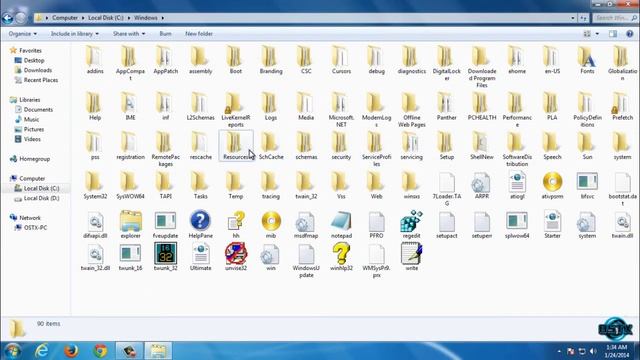
Task: Show hidden tray icons arrow
Action: 559,351
